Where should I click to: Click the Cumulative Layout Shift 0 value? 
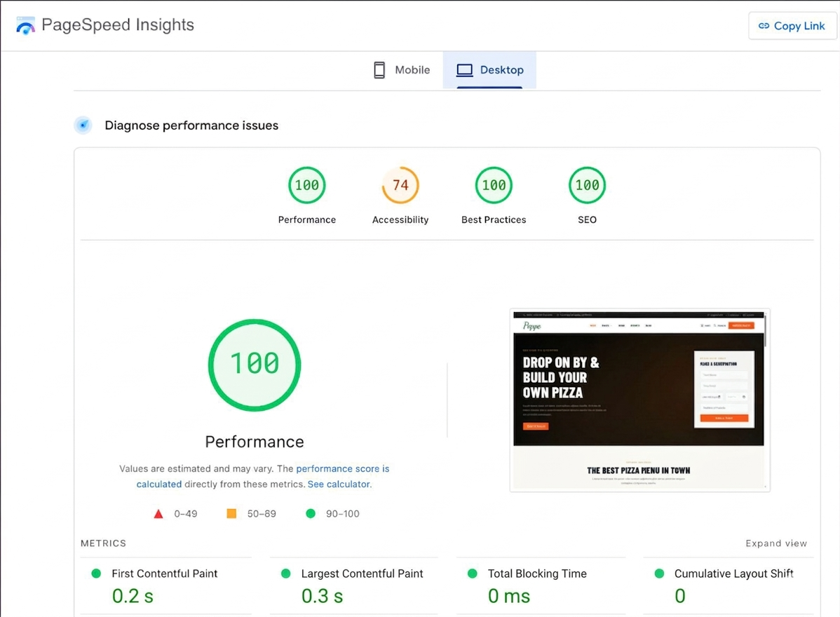(x=680, y=596)
